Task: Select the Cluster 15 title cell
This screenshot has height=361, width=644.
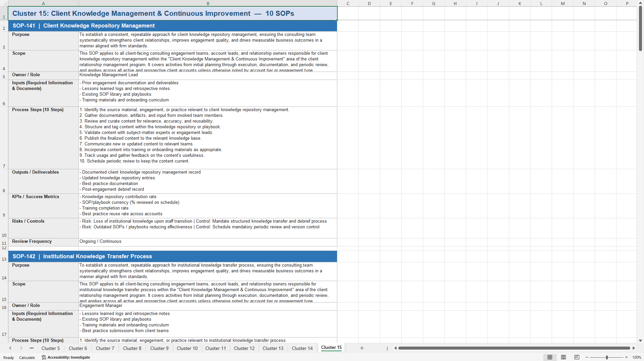Action: pyautogui.click(x=172, y=13)
